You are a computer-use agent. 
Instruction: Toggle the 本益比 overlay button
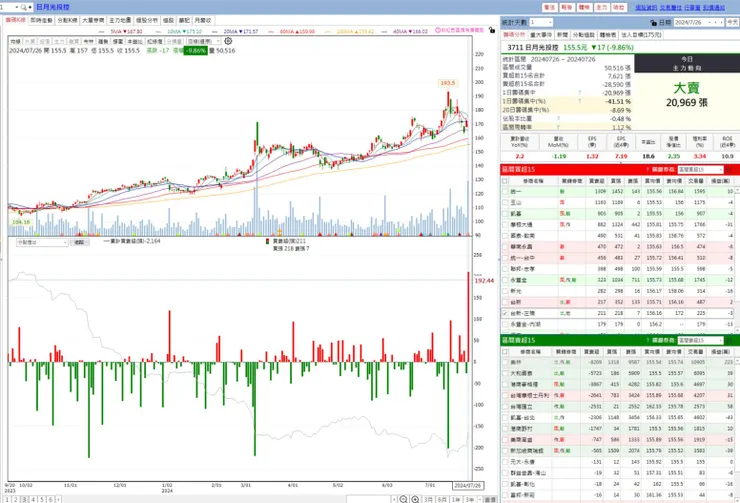(135, 42)
